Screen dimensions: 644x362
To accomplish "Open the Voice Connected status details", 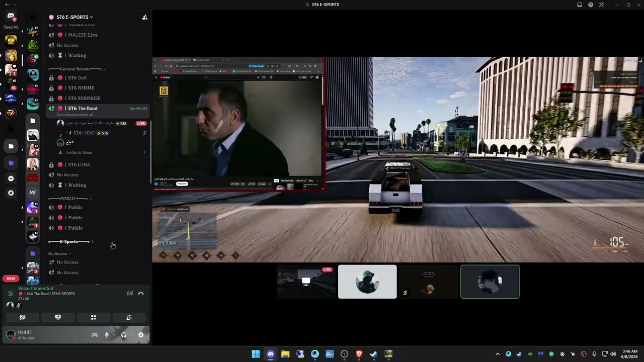I will 36,289.
